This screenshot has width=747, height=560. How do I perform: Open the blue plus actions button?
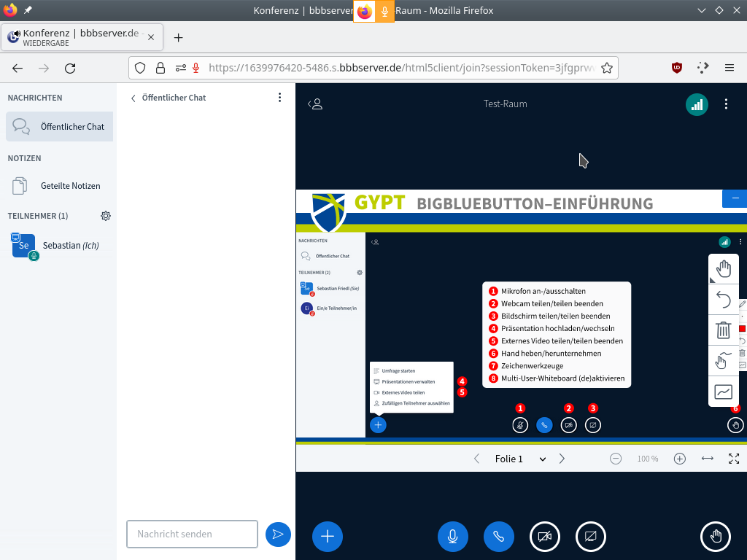(x=328, y=537)
